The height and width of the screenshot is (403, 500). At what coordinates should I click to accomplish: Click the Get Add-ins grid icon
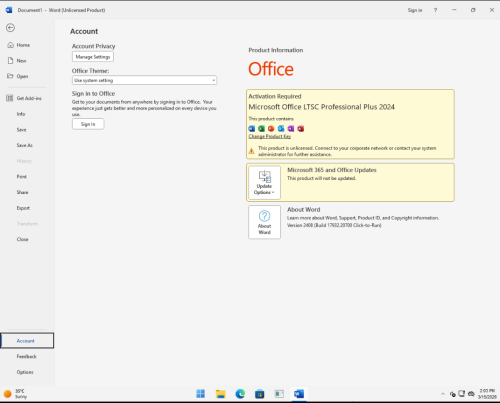[10, 98]
